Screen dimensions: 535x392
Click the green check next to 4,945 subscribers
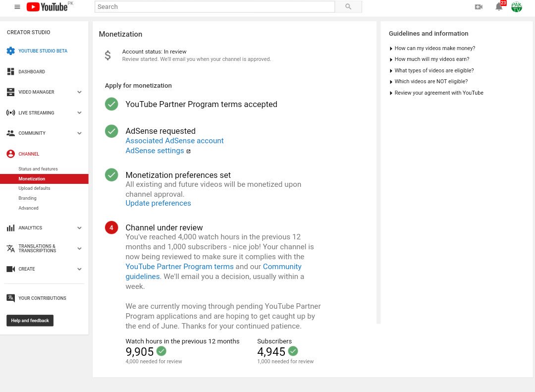(x=293, y=351)
